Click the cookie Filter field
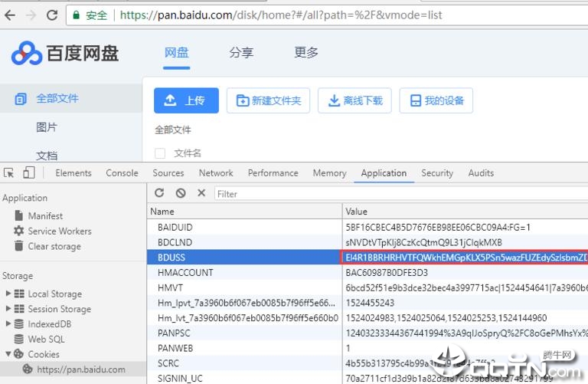The image size is (588, 384). click(x=401, y=194)
